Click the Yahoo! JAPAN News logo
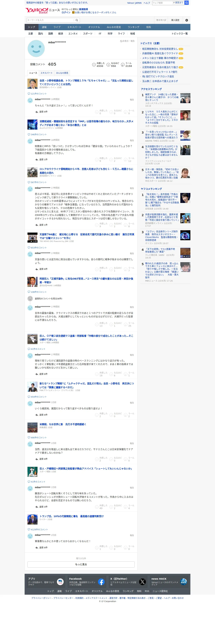This screenshot has height=644, width=215. pyautogui.click(x=42, y=11)
